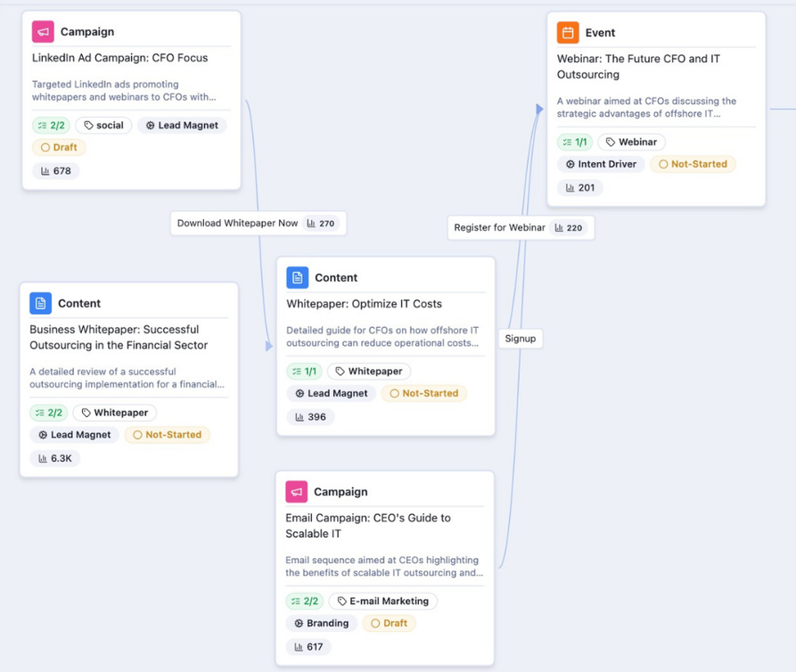Image resolution: width=796 pixels, height=672 pixels.
Task: Click the 6.3K stats chart badge
Action: click(55, 459)
